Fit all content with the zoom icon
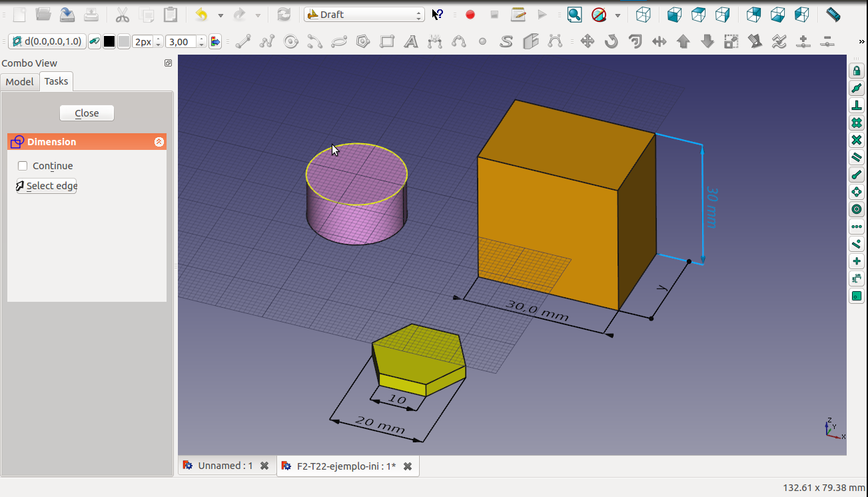Image resolution: width=868 pixels, height=497 pixels. point(574,15)
